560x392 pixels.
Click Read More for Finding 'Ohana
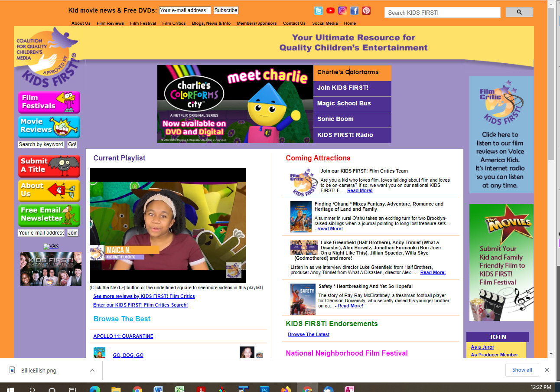click(x=330, y=229)
